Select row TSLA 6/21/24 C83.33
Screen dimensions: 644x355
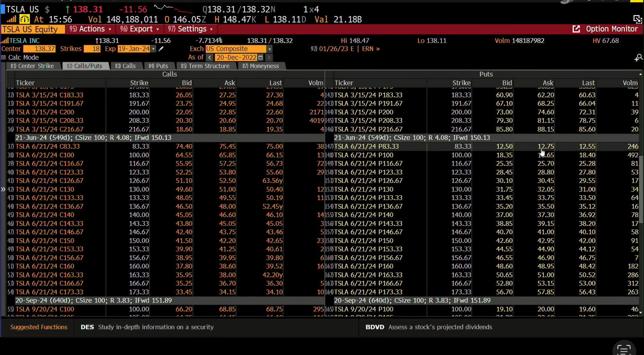click(165, 146)
